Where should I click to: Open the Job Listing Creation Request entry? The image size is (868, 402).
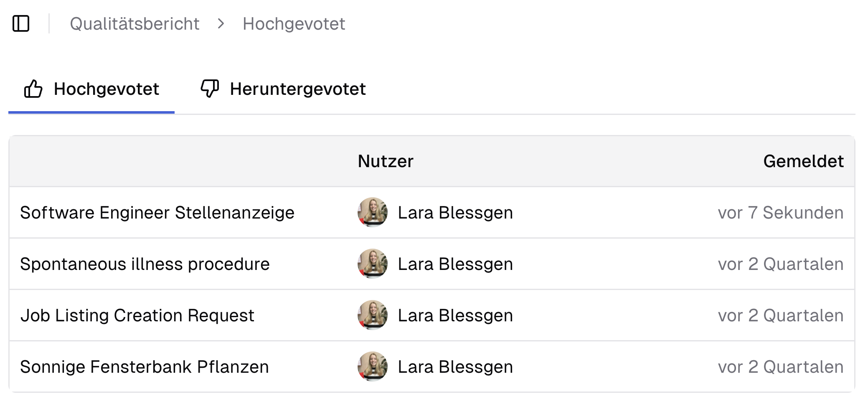pyautogui.click(x=137, y=315)
